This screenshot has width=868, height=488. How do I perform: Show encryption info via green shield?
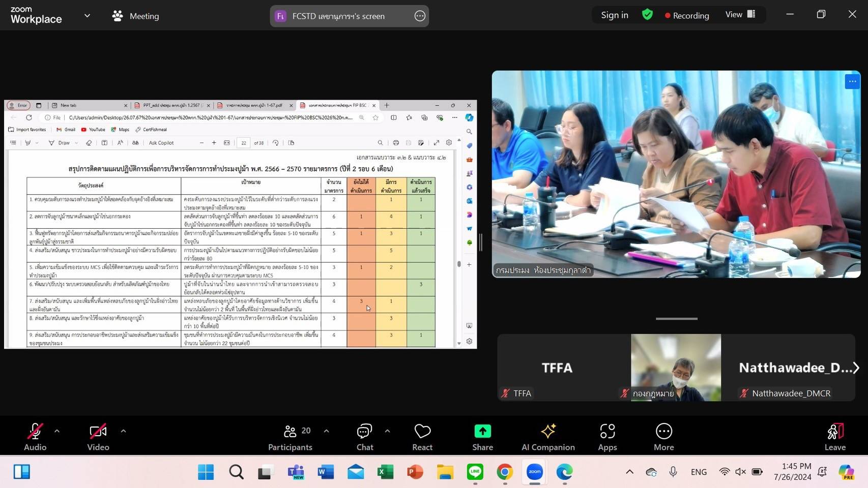[x=647, y=15]
